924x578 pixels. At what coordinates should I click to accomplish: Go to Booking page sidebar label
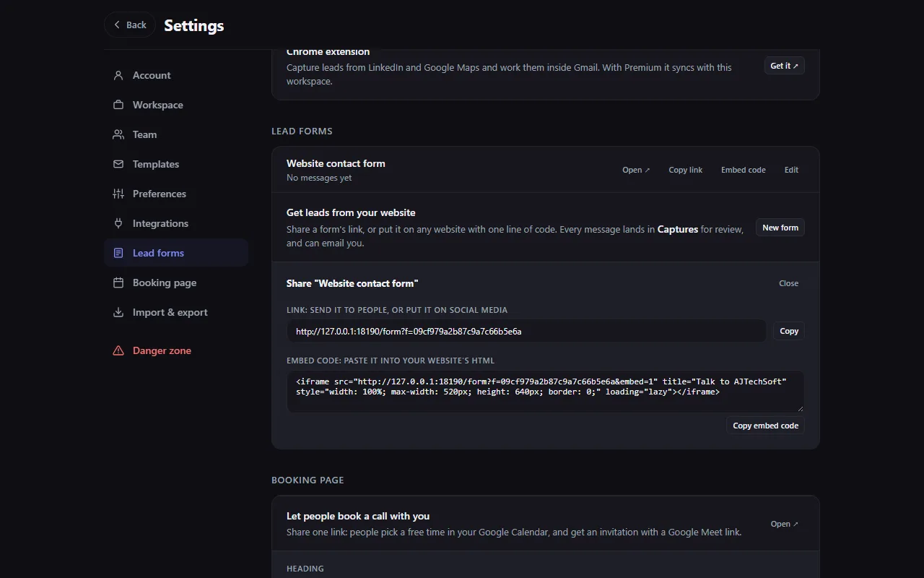point(165,282)
